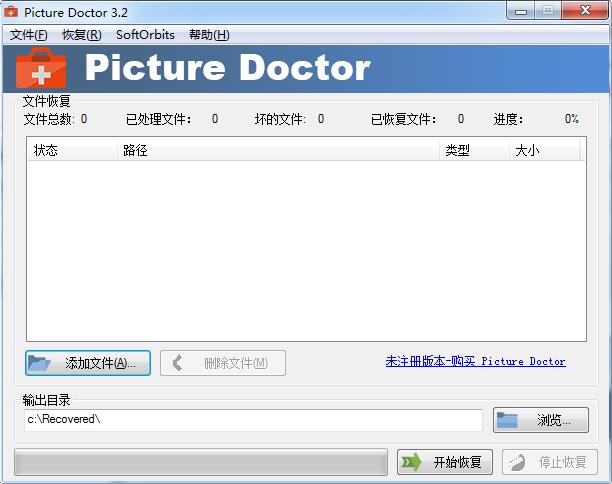Click the blue folder icon on 浏览 button

[x=507, y=420]
